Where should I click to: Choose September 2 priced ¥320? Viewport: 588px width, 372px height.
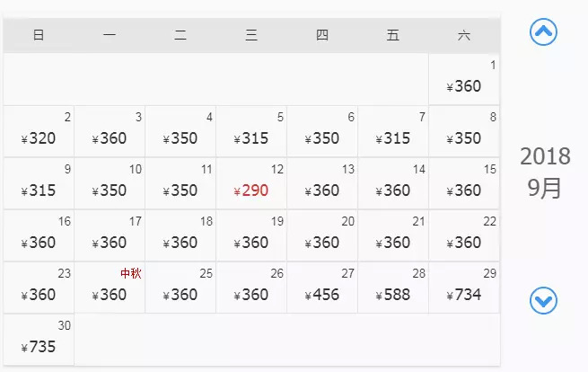click(x=39, y=131)
